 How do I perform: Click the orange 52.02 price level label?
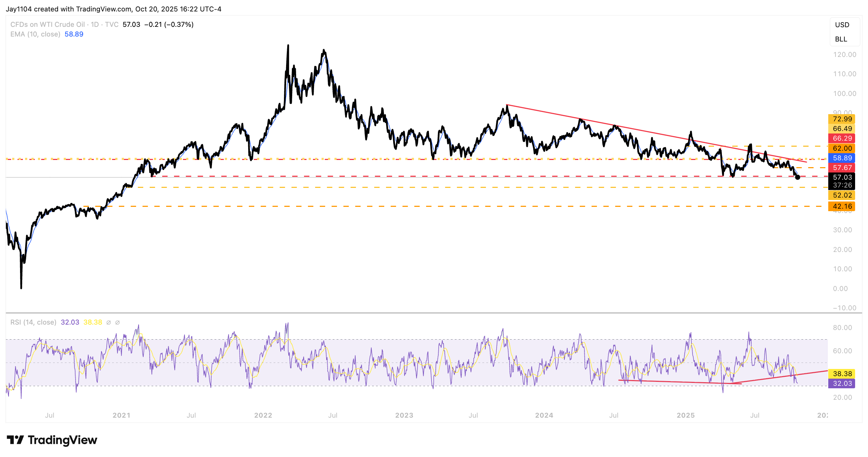point(842,195)
